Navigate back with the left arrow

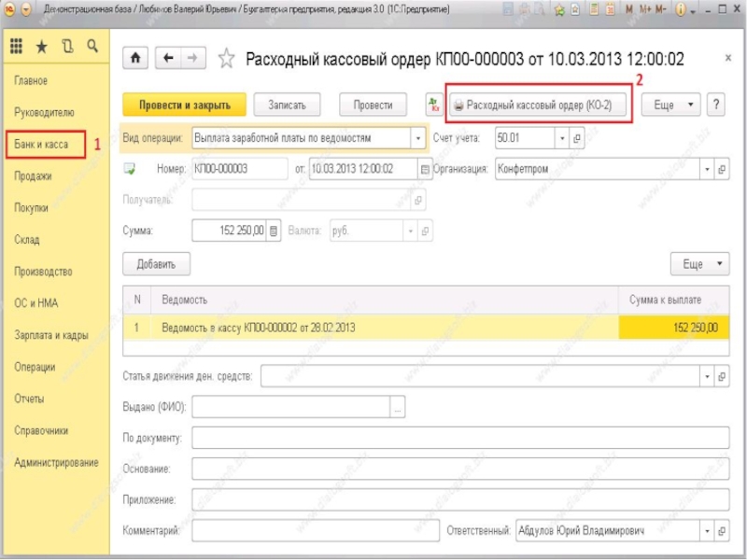tap(169, 59)
